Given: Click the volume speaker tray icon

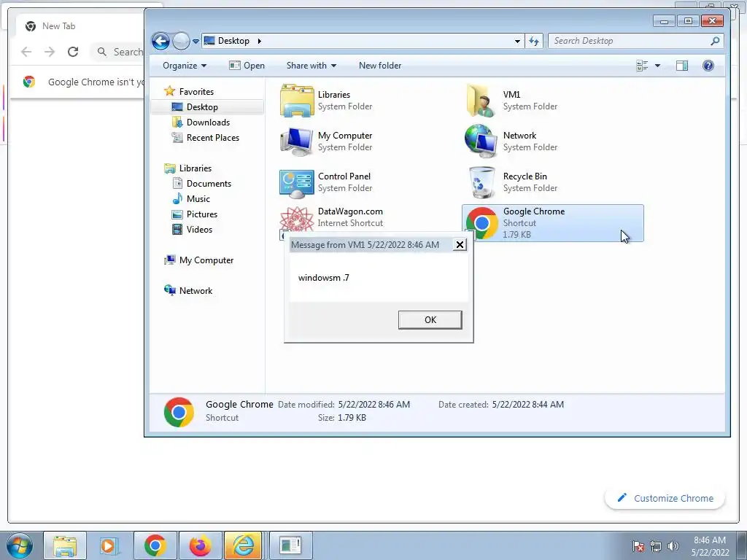Looking at the screenshot, I should 673,546.
